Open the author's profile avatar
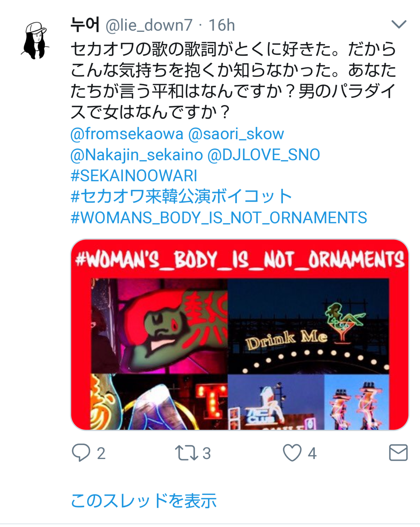 click(35, 41)
